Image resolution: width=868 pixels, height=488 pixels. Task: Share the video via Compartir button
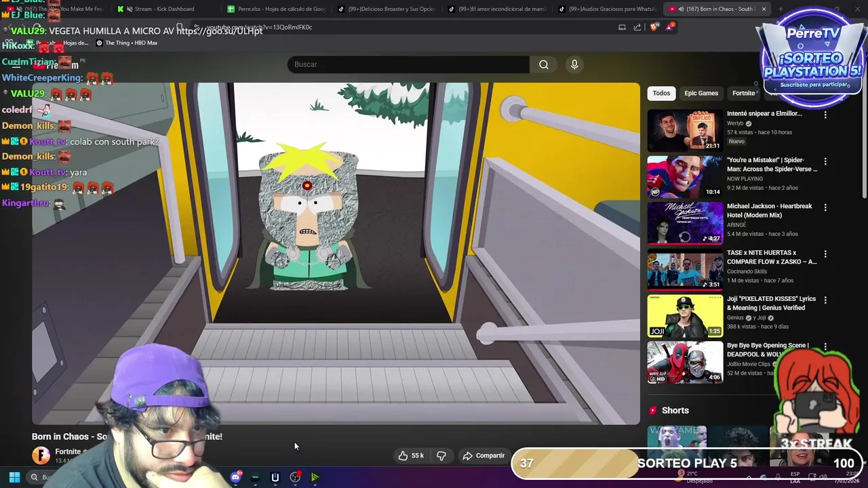point(484,455)
